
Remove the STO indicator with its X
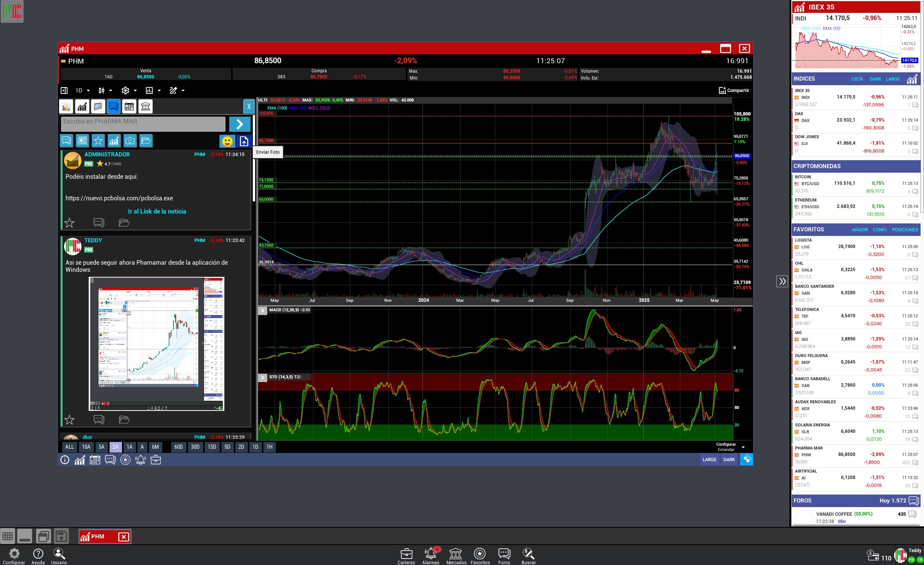click(x=263, y=378)
